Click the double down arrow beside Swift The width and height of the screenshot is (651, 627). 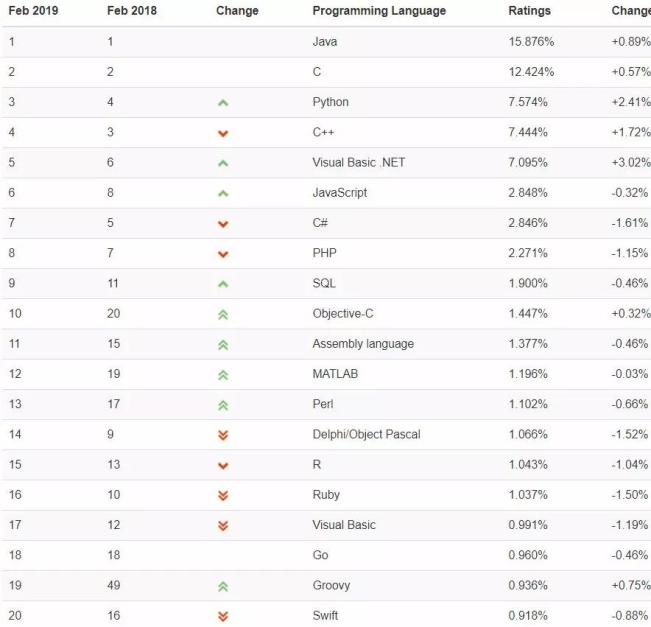[223, 616]
